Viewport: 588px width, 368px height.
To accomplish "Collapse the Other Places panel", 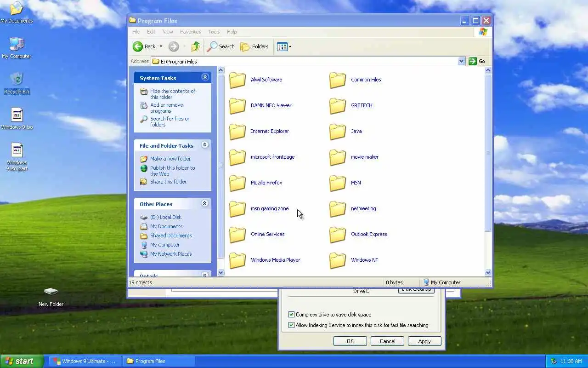I will [x=205, y=203].
